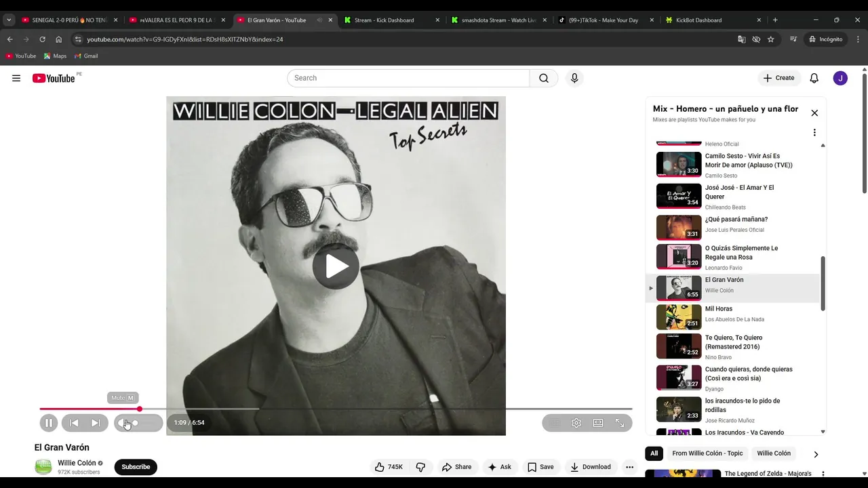
Task: Open the tab search dropdown arrow
Action: 9,20
